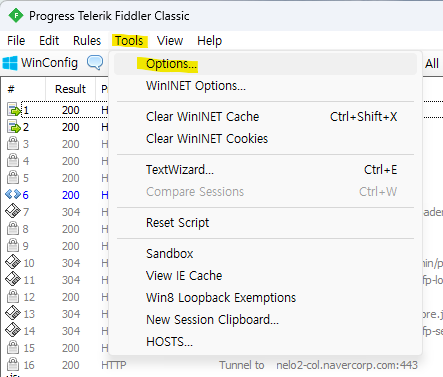Click result 200 in session 6 row

(71, 195)
